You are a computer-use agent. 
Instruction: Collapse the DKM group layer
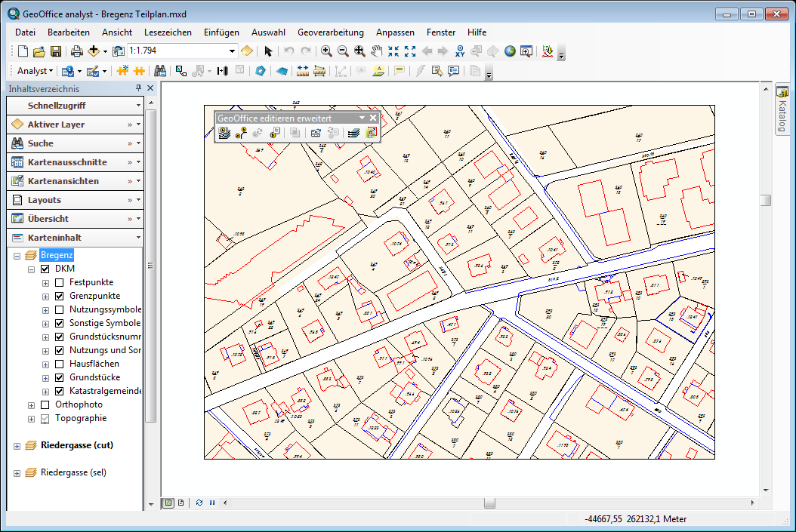click(31, 269)
